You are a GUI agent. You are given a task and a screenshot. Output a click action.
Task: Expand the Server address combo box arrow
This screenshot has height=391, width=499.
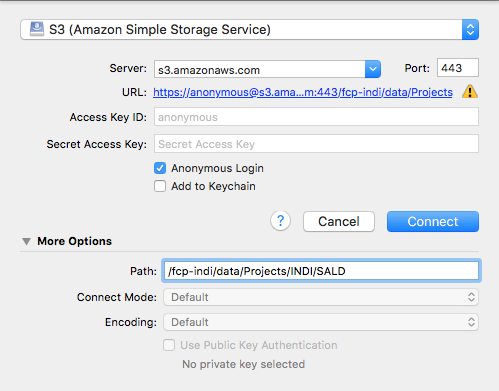point(373,69)
